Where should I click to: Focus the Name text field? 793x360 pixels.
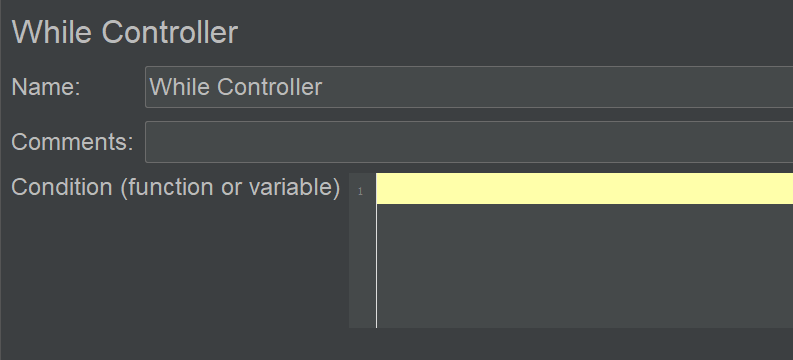[x=469, y=87]
